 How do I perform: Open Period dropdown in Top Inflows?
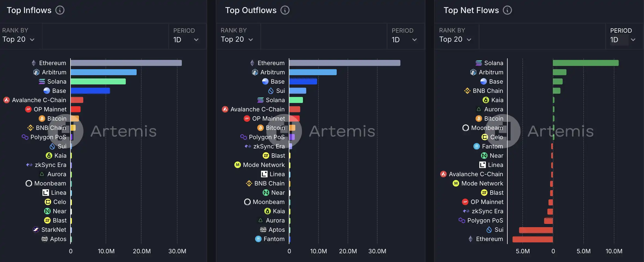(x=186, y=40)
